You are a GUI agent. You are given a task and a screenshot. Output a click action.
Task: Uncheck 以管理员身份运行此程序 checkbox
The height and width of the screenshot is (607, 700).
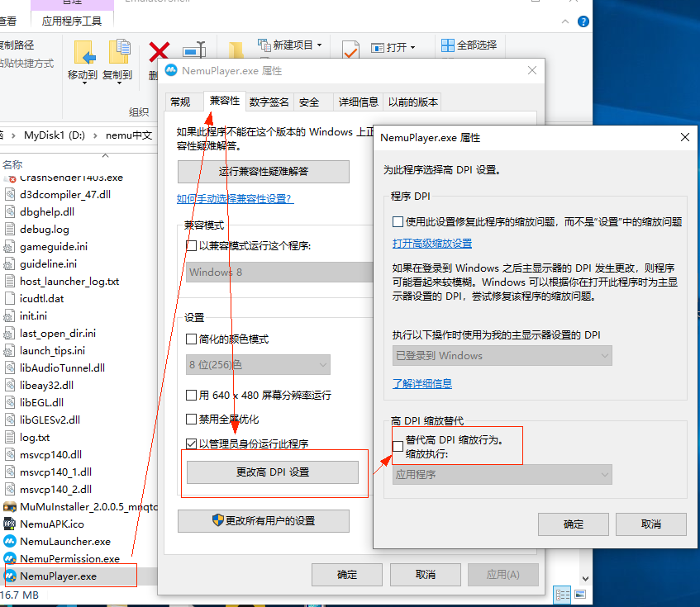tap(191, 443)
